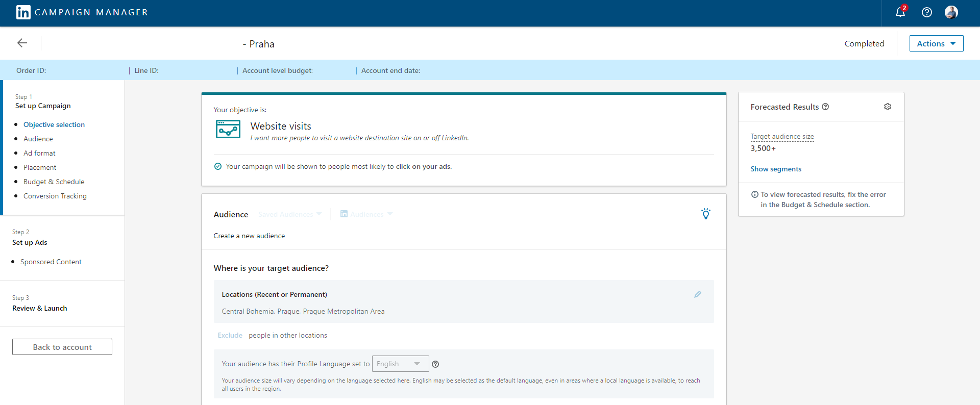Click Forecasted Results help icon
This screenshot has height=405, width=980.
click(x=825, y=107)
